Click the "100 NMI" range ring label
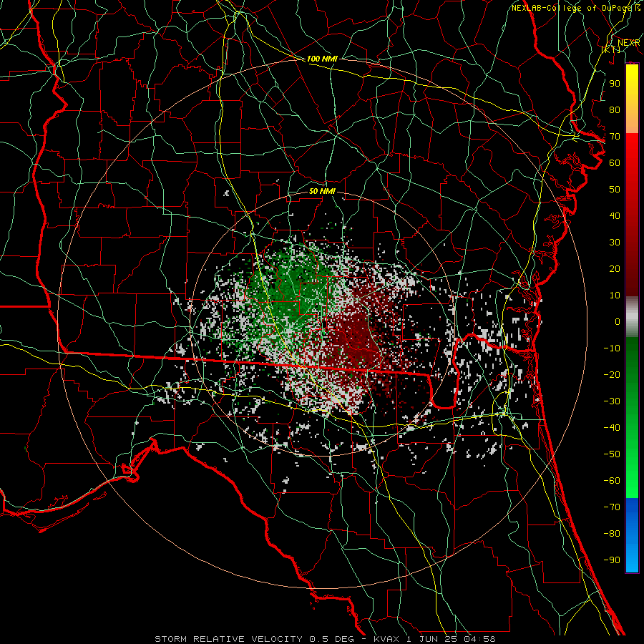The width and height of the screenshot is (644, 644). (322, 59)
